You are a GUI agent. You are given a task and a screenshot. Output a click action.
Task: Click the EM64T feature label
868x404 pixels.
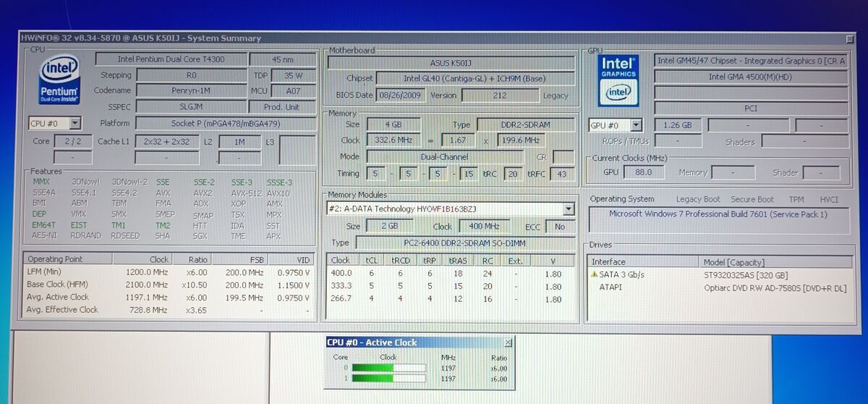43,225
